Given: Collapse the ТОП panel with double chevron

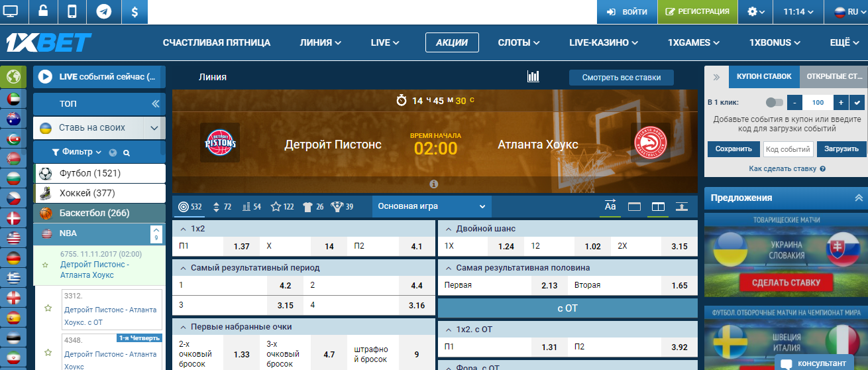Looking at the screenshot, I should (156, 104).
